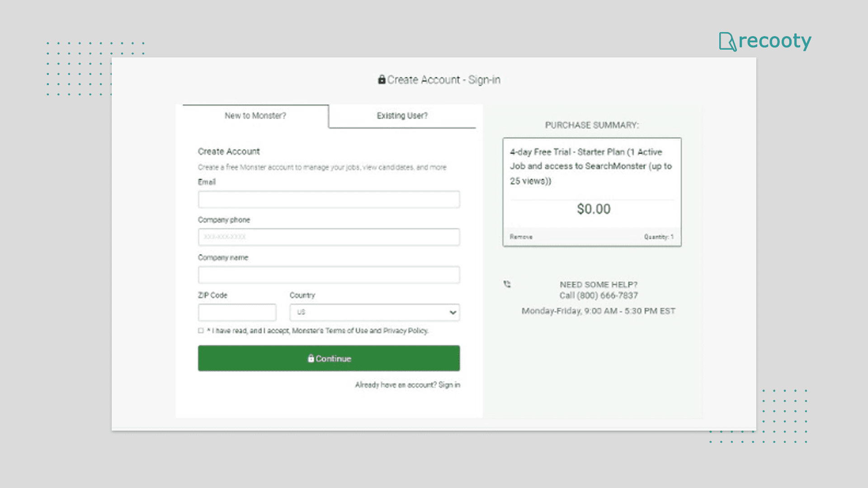Screen dimensions: 868x488
Task: Click the Quantity: 1 label
Action: pos(659,237)
